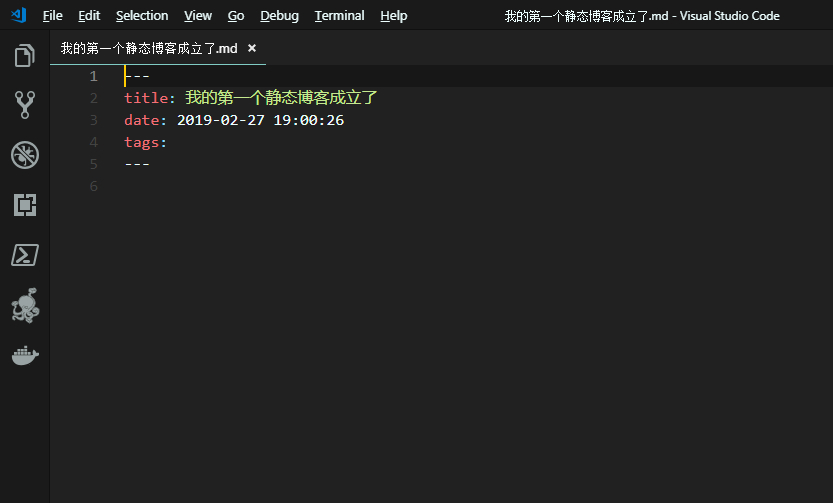Click the VS Code logo icon
Viewport: 833px width, 503px height.
pos(19,15)
